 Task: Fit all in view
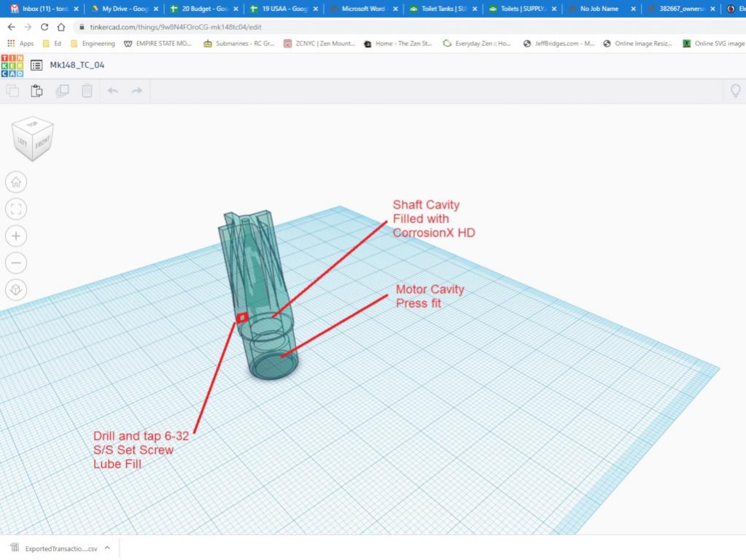coord(16,209)
